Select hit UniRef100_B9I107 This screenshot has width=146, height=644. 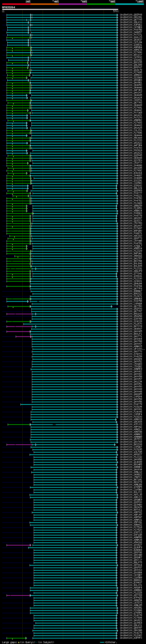pyautogui.click(x=131, y=55)
